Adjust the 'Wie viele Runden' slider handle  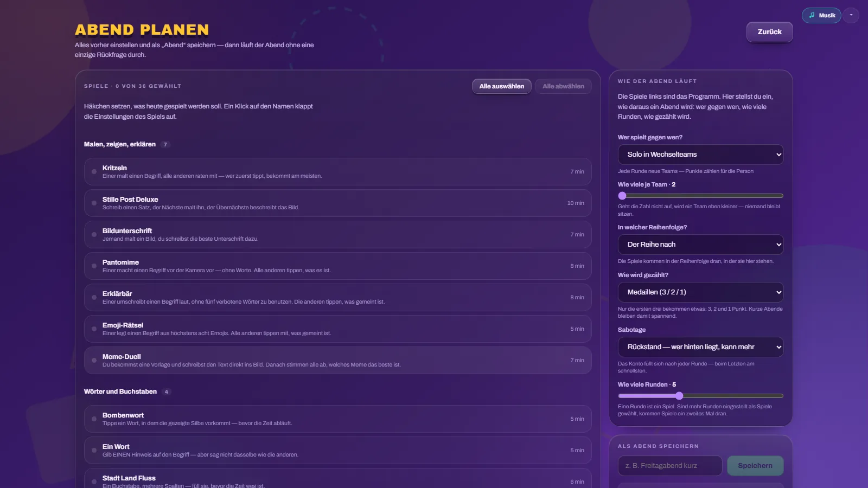(x=679, y=396)
